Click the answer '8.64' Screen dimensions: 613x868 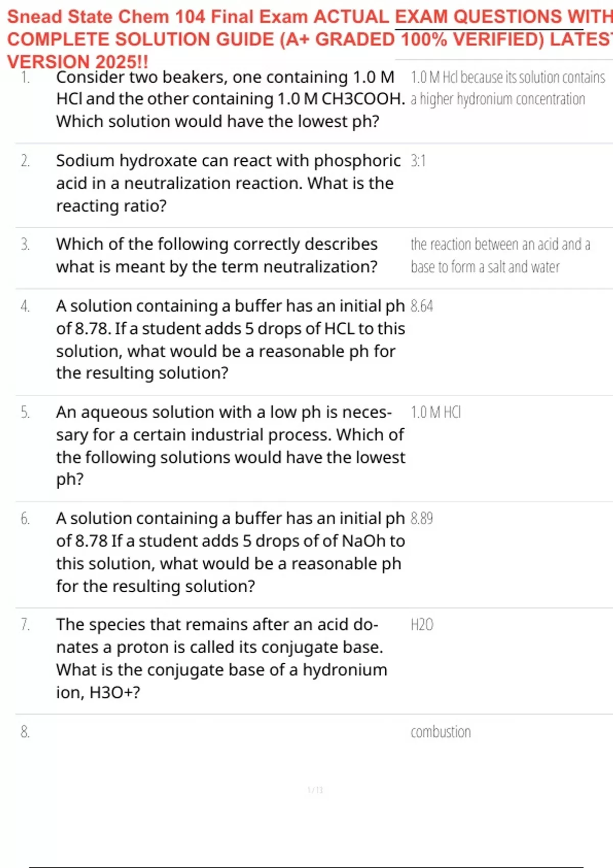[421, 306]
